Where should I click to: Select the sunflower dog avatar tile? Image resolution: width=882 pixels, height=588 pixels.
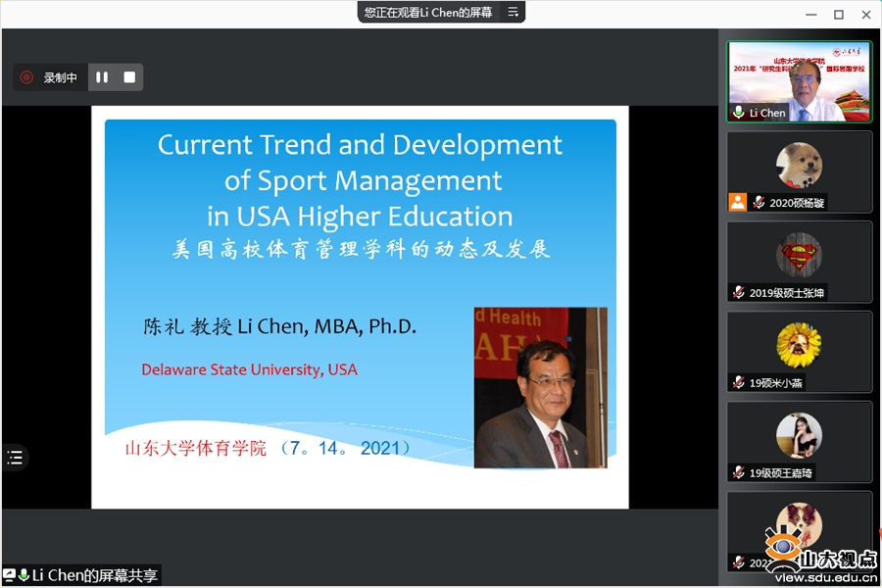click(x=799, y=345)
